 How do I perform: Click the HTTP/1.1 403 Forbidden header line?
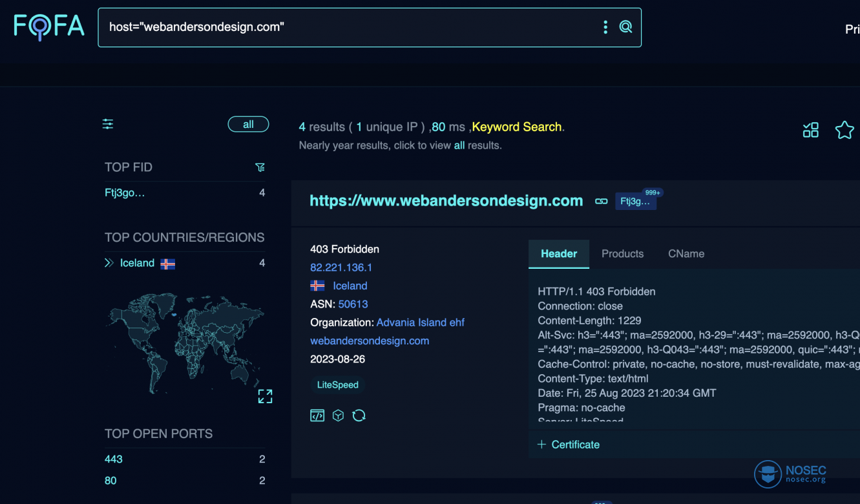[x=596, y=291]
